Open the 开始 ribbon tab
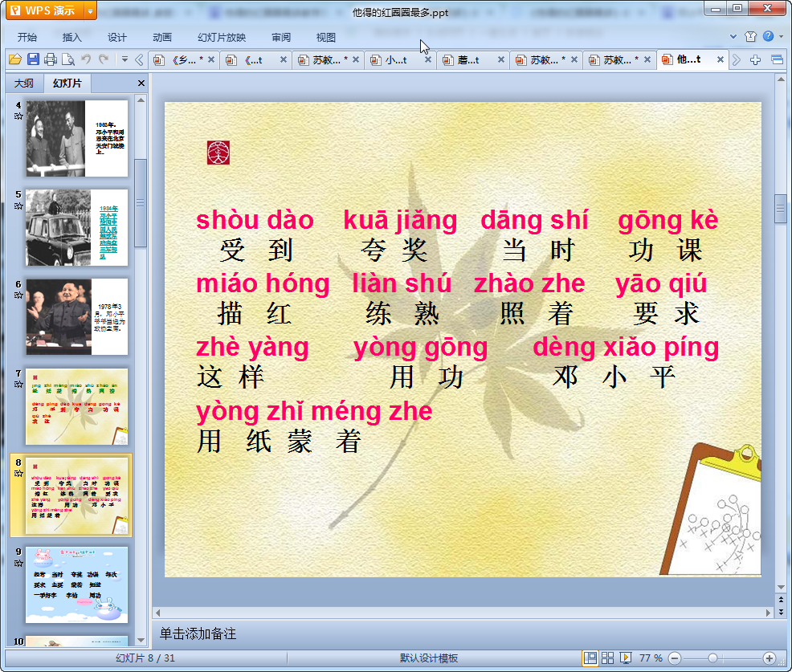Image resolution: width=792 pixels, height=672 pixels. (27, 38)
